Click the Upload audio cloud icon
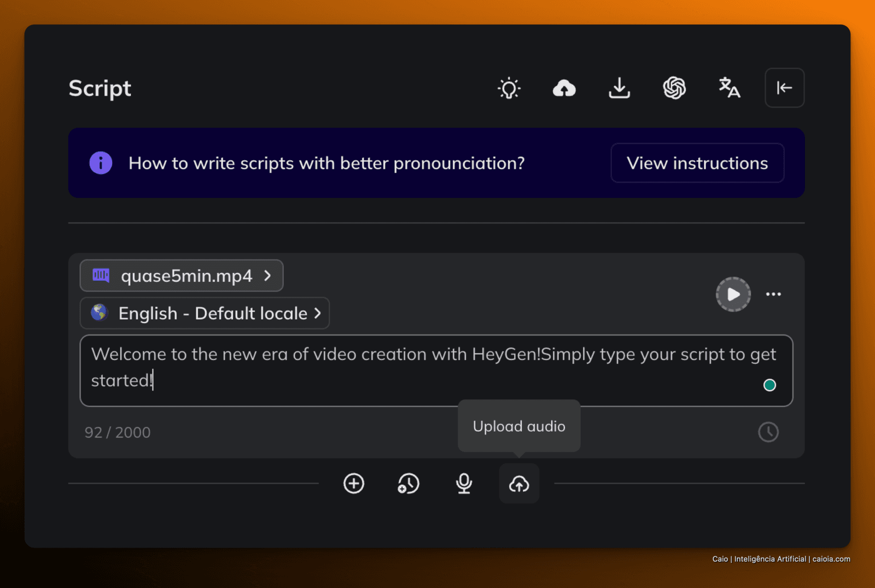Image resolution: width=875 pixels, height=588 pixels. point(519,484)
